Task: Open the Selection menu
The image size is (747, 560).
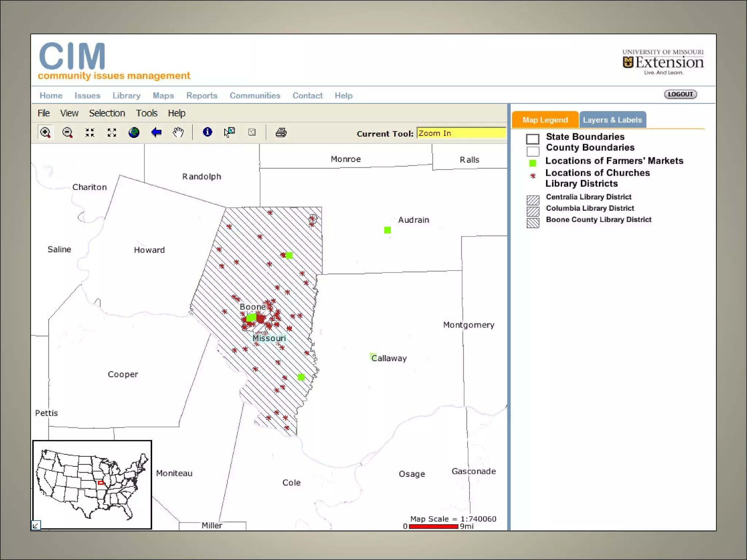Action: (107, 113)
